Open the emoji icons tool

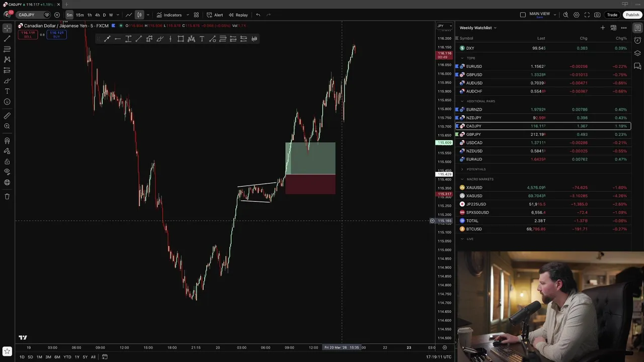point(7,102)
